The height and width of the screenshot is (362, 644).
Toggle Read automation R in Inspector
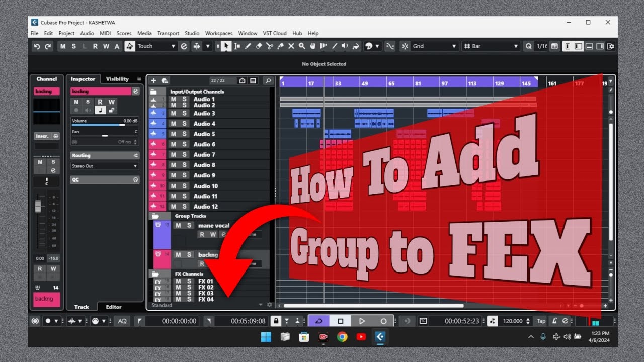100,102
